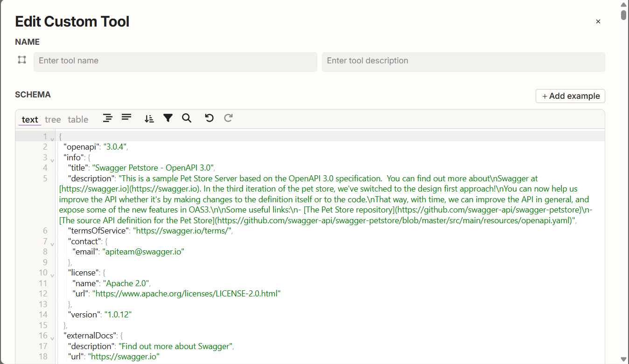Undo the last schema edit
629x364 pixels.
(209, 118)
